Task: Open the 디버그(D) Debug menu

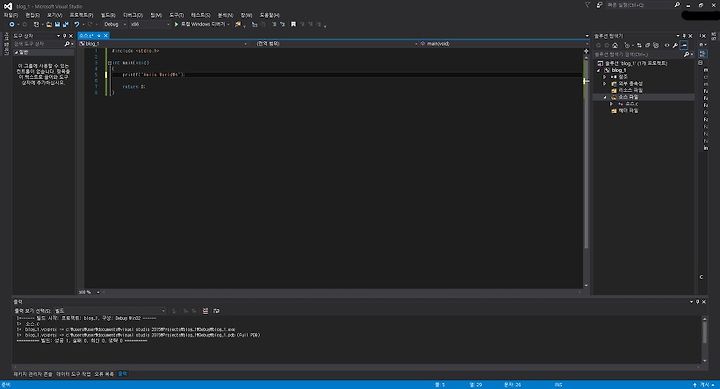Action: point(133,15)
